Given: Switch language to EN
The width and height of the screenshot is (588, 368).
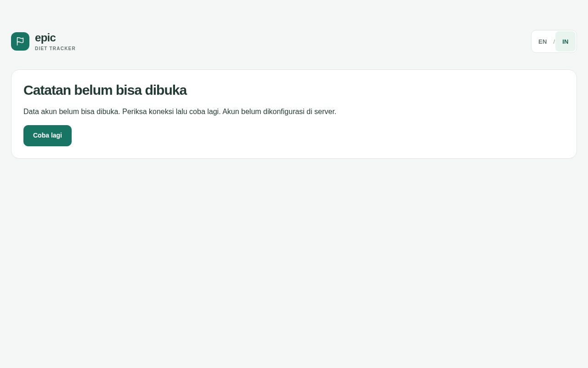Looking at the screenshot, I should [543, 41].
